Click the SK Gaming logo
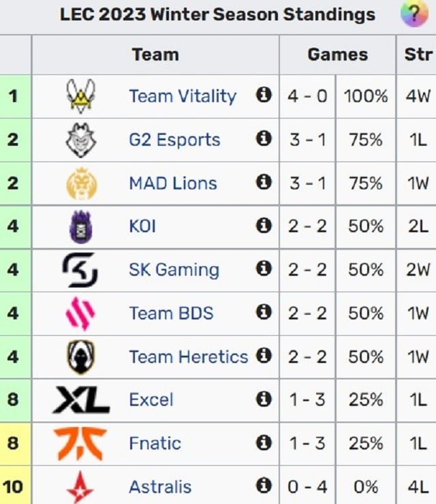The image size is (436, 504). 80,270
